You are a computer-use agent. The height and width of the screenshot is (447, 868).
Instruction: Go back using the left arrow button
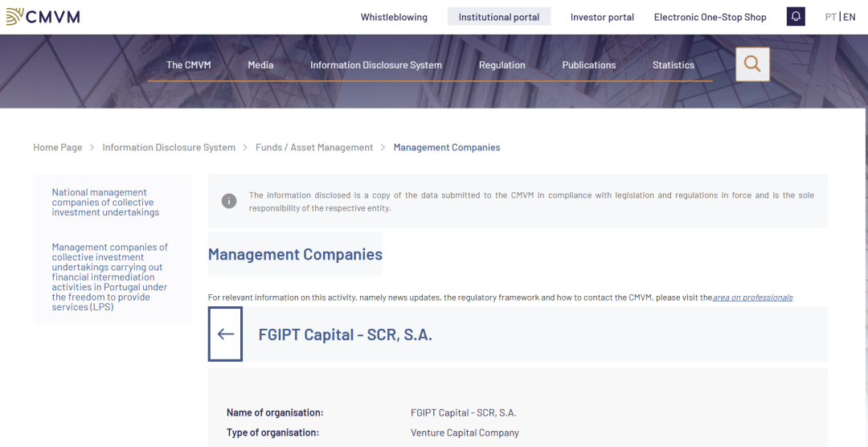[x=225, y=334]
